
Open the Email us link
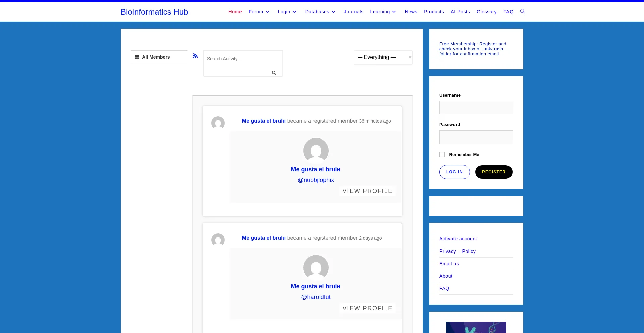pyautogui.click(x=449, y=264)
